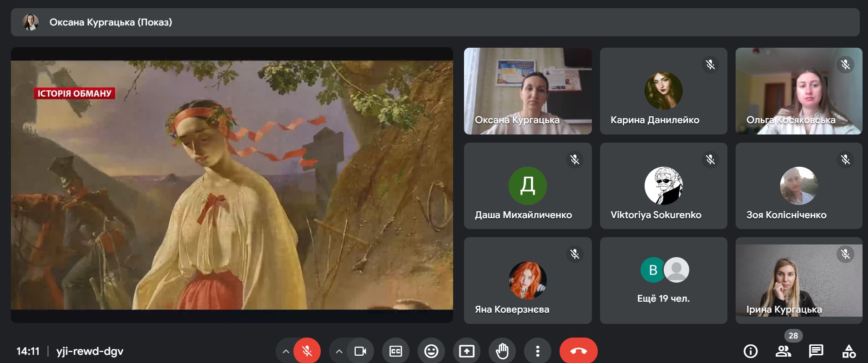The width and height of the screenshot is (868, 363).
Task: Click name label Яна Коверзнєва
Action: (512, 309)
